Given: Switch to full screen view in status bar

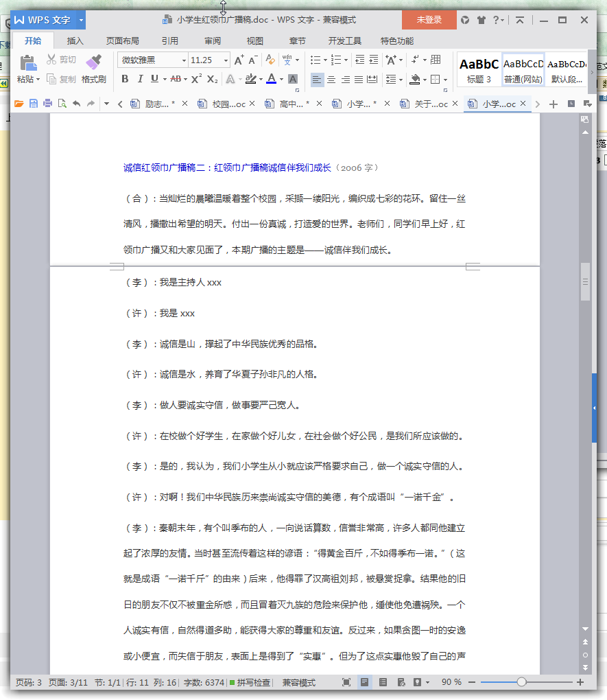Looking at the screenshot, I should (x=346, y=682).
